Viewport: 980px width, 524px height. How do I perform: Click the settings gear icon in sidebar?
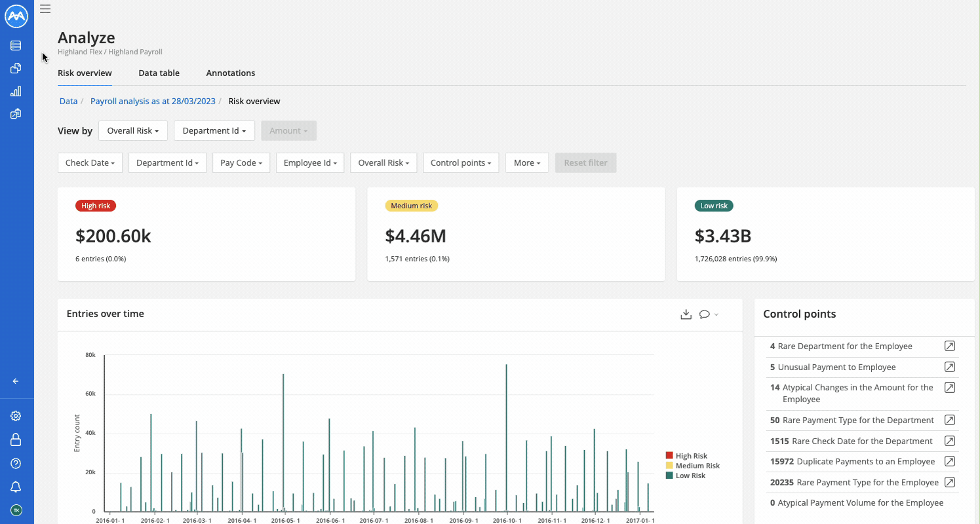point(16,416)
